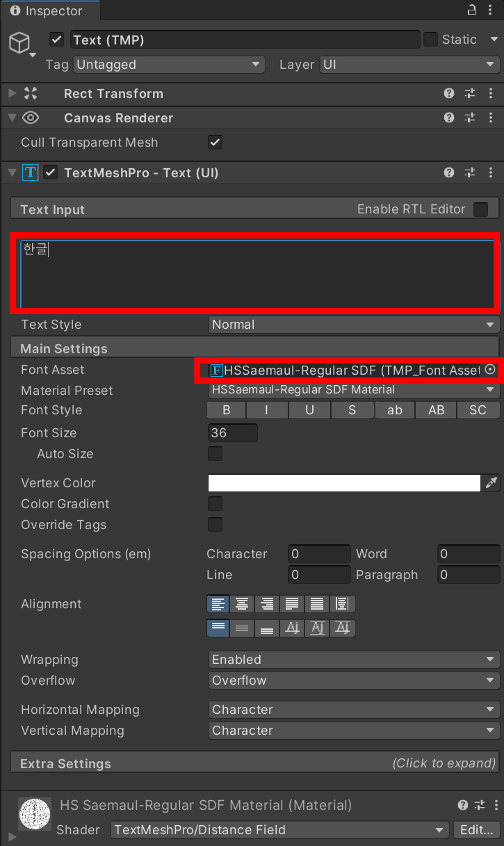
Task: Set vertical alignment to top
Action: point(218,628)
